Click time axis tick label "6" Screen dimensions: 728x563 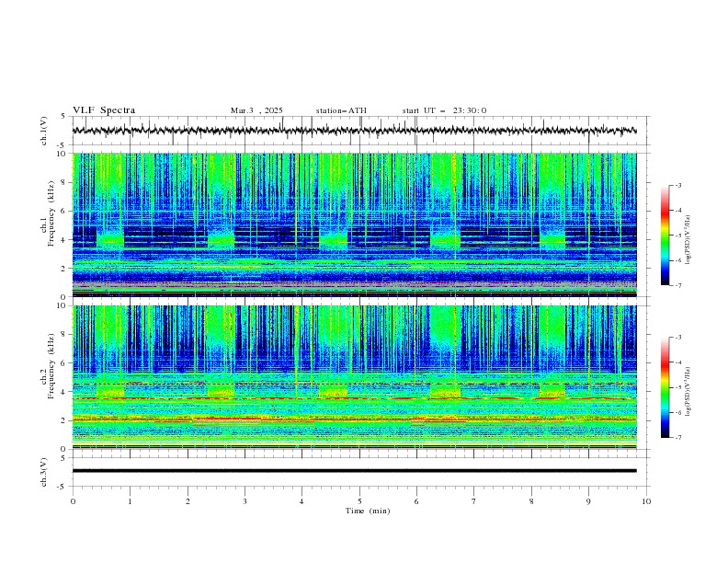pos(416,501)
